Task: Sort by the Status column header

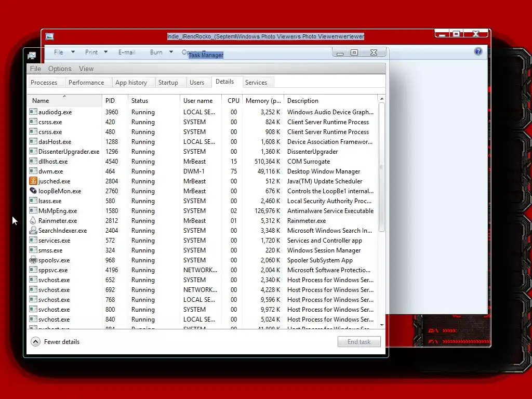Action: [x=154, y=100]
